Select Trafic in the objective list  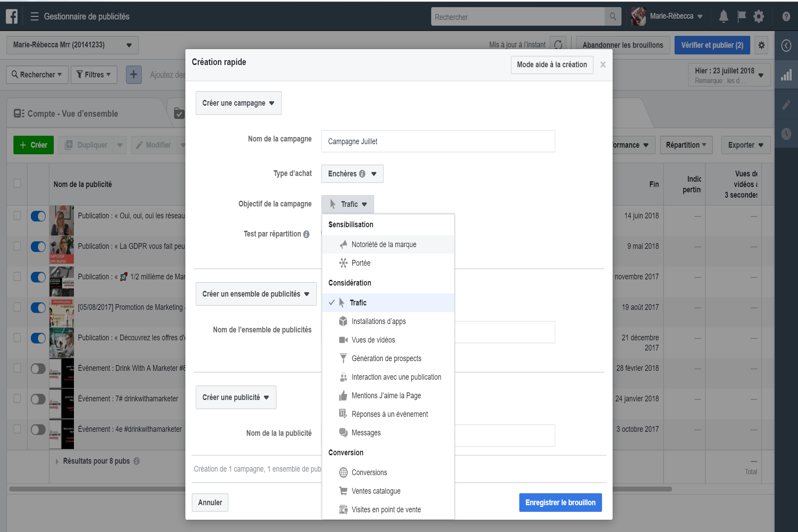click(x=388, y=303)
